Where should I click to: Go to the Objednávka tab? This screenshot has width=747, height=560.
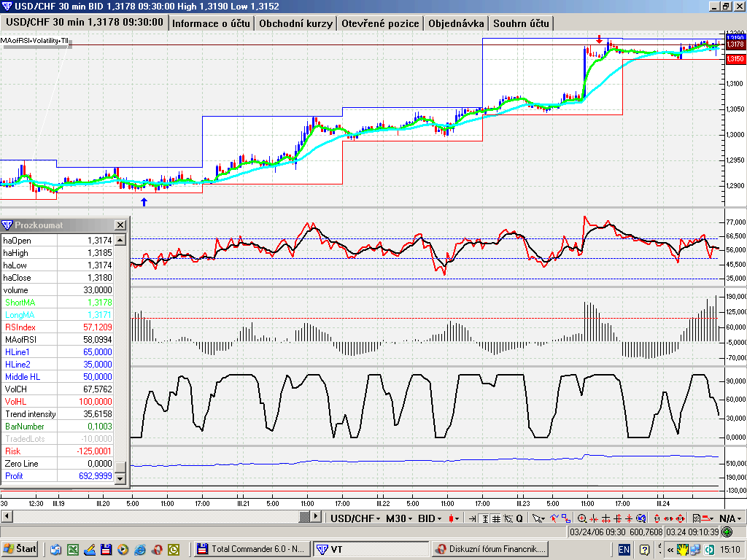[x=456, y=23]
